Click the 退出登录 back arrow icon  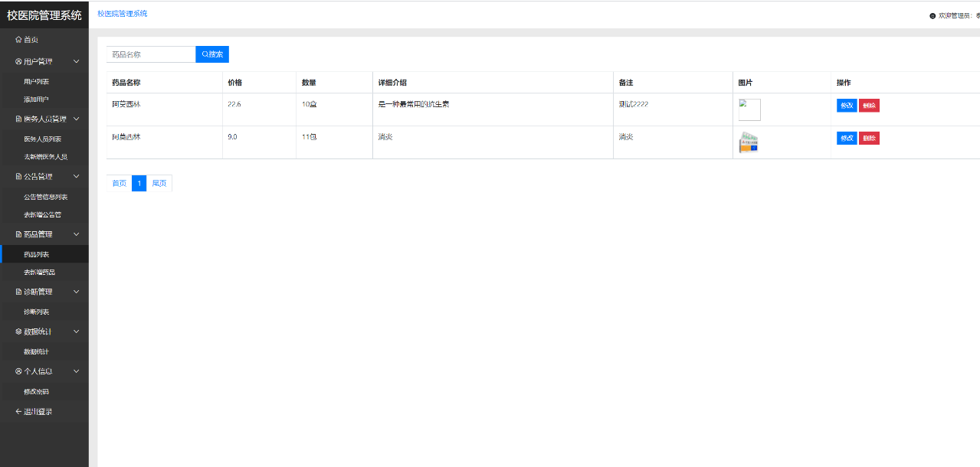click(18, 412)
